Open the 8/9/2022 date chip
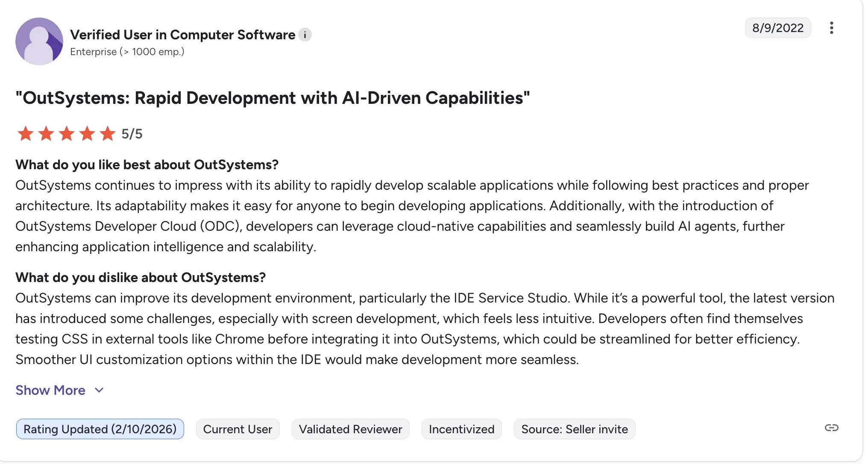The height and width of the screenshot is (464, 868). pyautogui.click(x=777, y=28)
